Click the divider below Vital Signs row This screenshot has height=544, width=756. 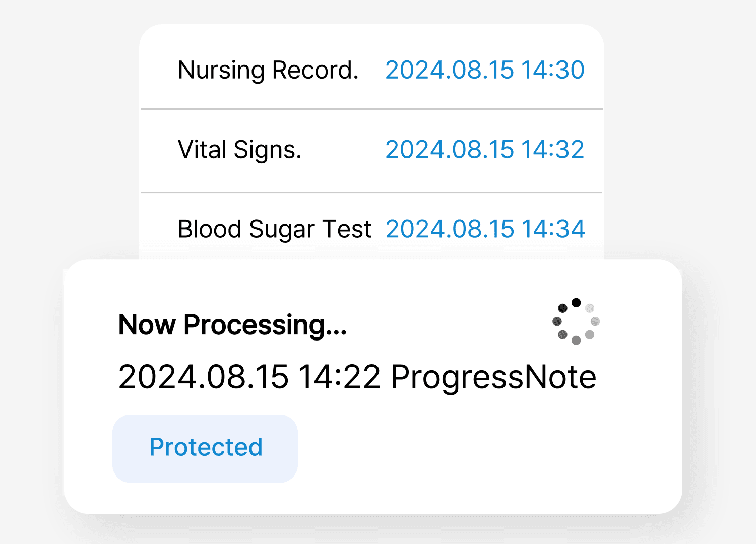coord(371,192)
